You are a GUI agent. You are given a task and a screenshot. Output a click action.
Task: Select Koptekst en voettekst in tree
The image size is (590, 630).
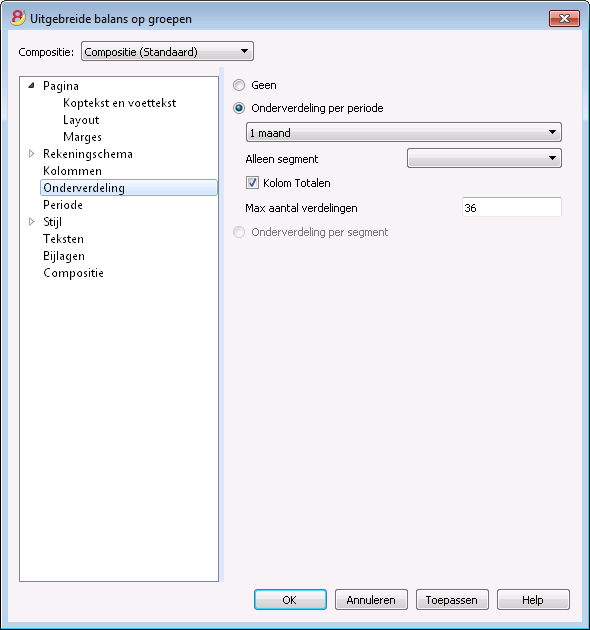(x=119, y=103)
